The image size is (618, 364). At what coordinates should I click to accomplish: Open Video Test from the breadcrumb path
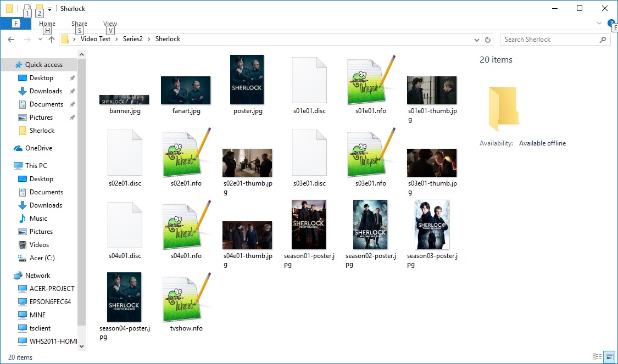pyautogui.click(x=96, y=39)
